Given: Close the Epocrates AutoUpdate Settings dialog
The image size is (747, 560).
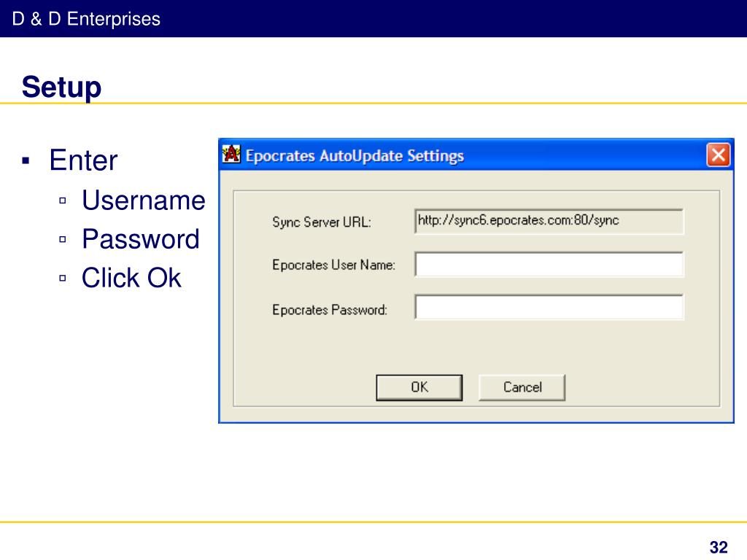Looking at the screenshot, I should click(719, 155).
